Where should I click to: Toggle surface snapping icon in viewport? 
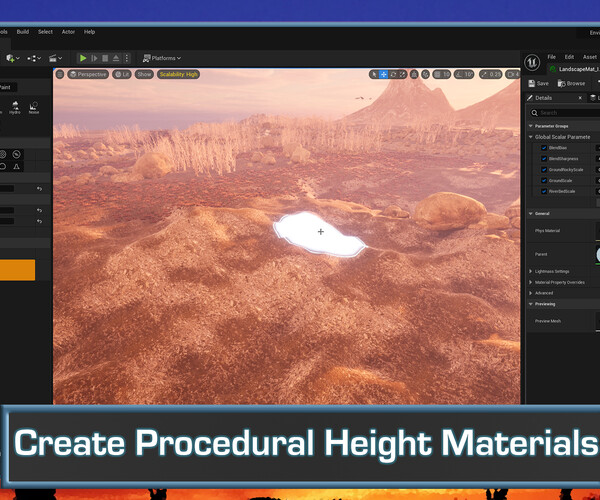point(426,74)
